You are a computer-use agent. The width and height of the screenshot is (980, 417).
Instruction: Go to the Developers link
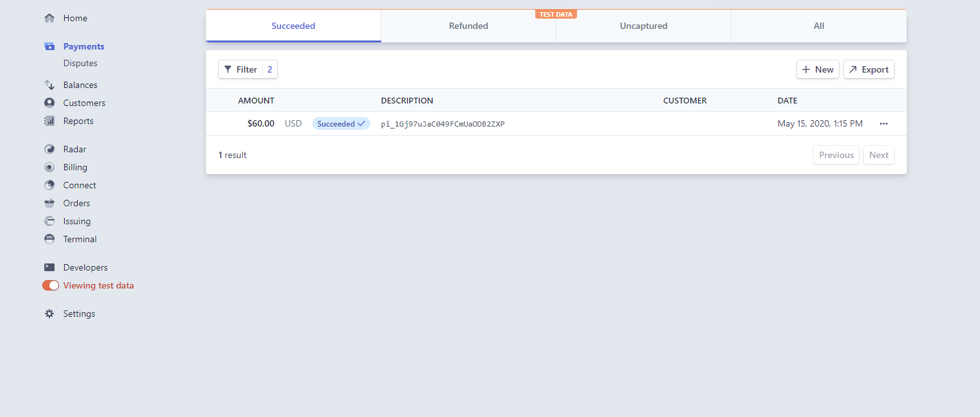85,267
